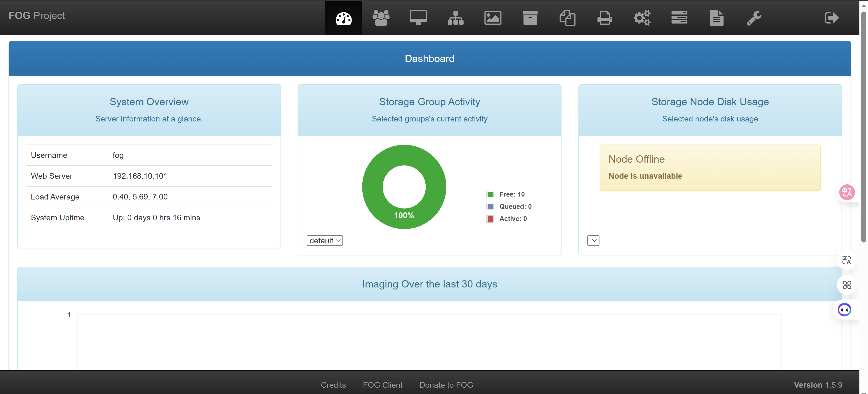Open the Reports document icon

point(716,18)
